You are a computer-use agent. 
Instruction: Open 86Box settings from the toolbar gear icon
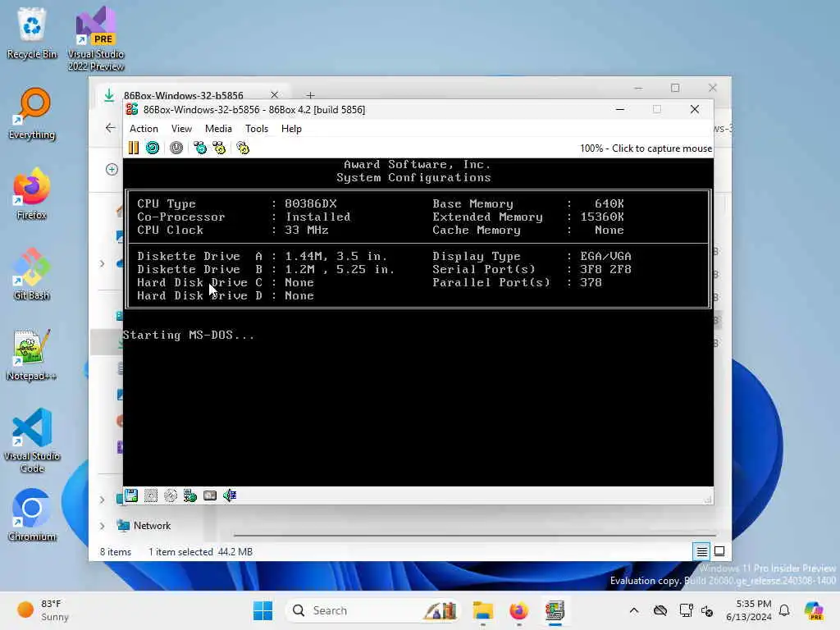tap(243, 148)
